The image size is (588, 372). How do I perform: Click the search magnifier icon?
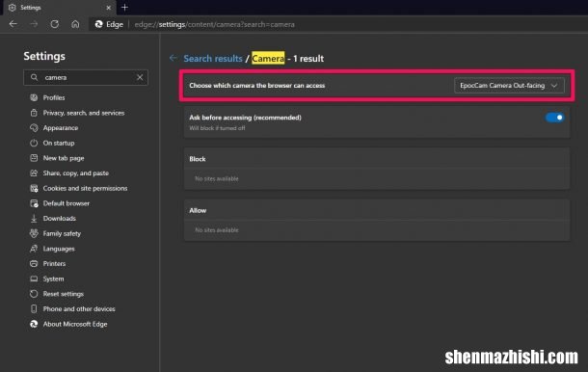pyautogui.click(x=34, y=77)
